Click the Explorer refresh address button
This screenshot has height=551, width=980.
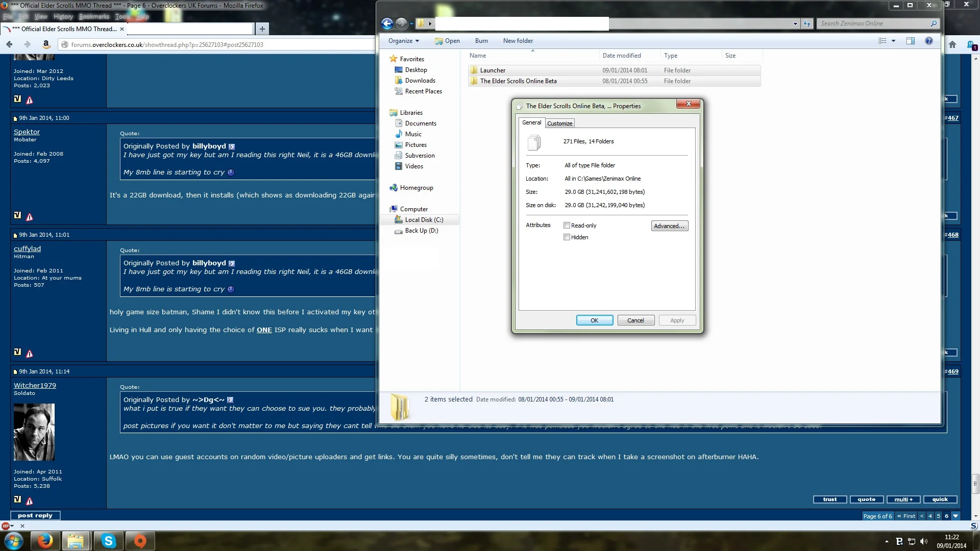click(807, 23)
